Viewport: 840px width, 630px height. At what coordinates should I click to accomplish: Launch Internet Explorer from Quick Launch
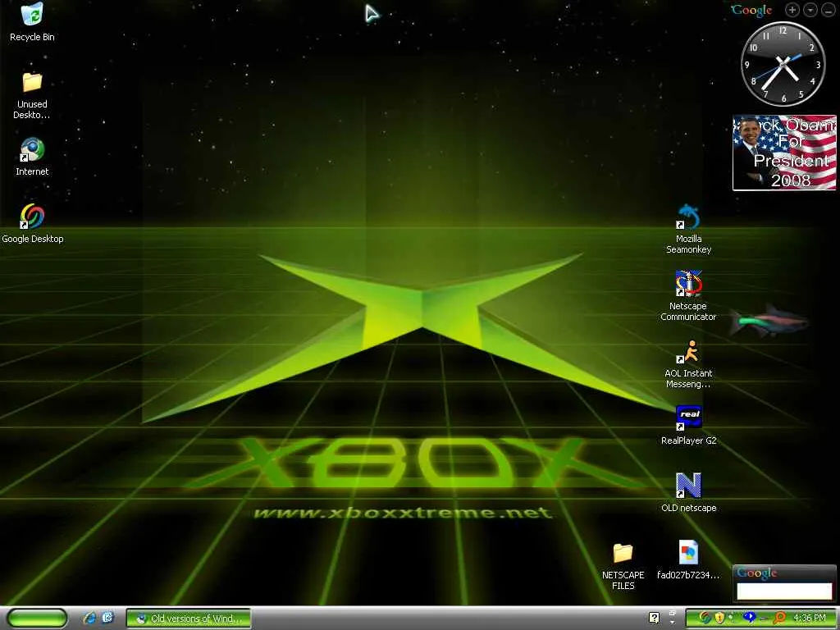coord(89,619)
